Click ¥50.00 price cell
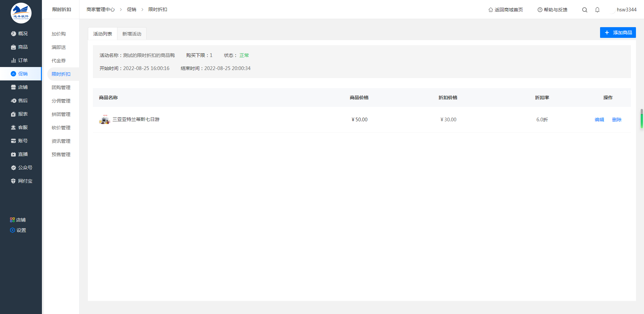This screenshot has height=314, width=644. [360, 120]
